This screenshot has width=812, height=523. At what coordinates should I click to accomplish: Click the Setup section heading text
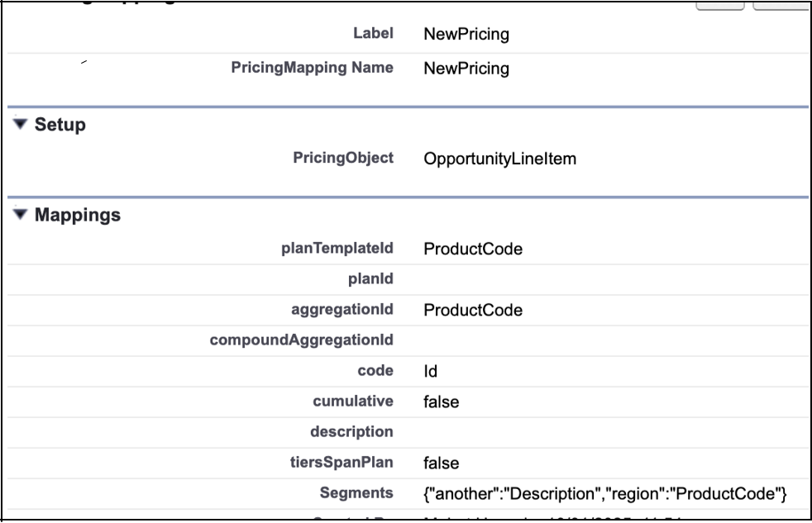pyautogui.click(x=60, y=125)
